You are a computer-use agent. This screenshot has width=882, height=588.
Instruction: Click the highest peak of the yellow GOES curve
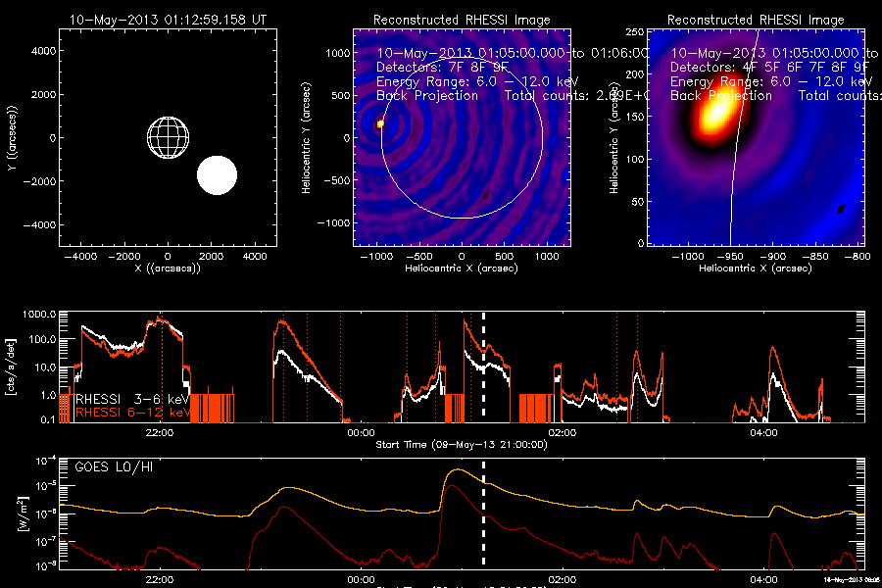click(459, 469)
